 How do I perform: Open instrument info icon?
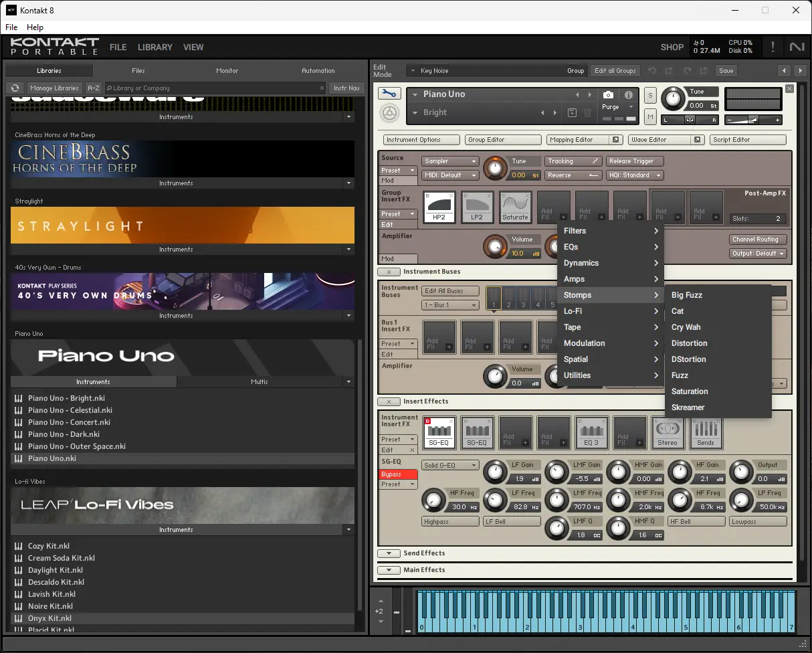pyautogui.click(x=629, y=95)
